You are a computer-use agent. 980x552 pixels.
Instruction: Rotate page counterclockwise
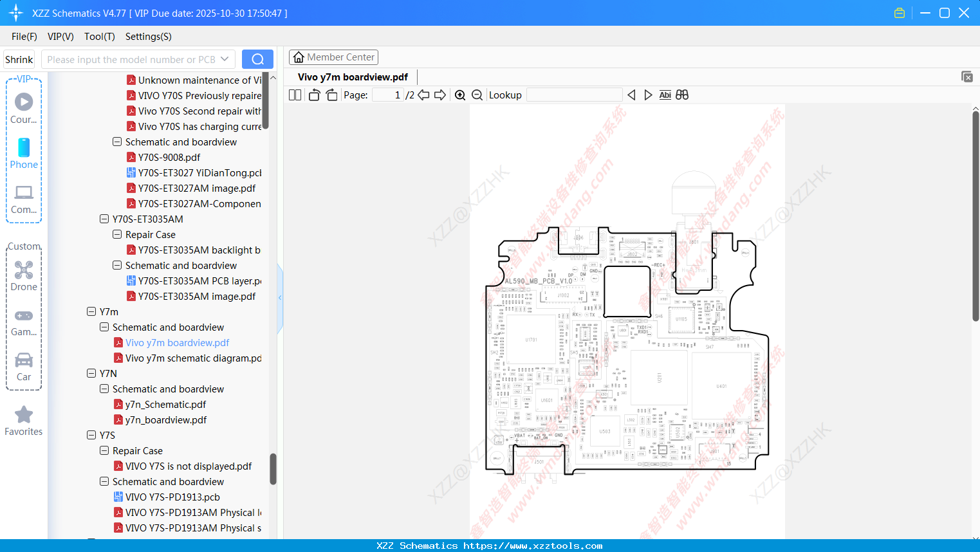pyautogui.click(x=315, y=95)
